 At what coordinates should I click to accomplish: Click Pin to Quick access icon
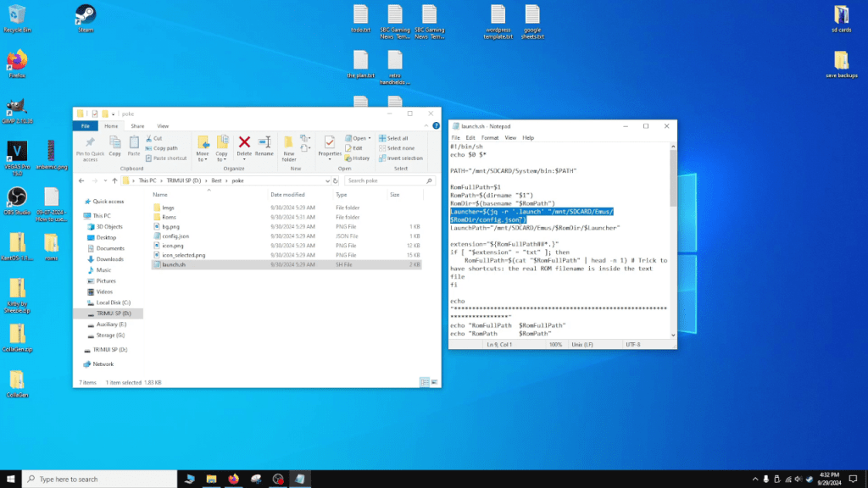(90, 142)
